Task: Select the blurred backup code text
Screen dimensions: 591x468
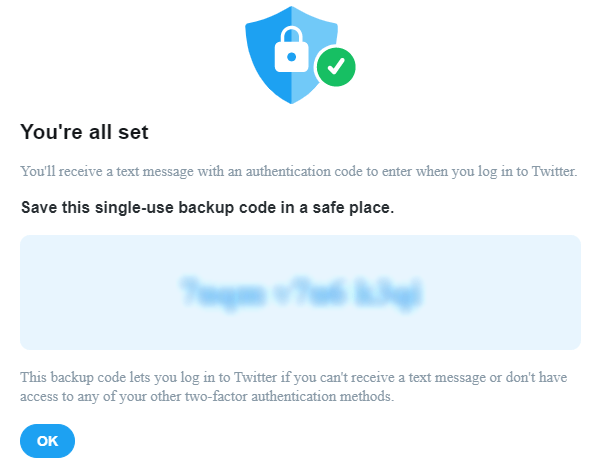Action: tap(300, 293)
